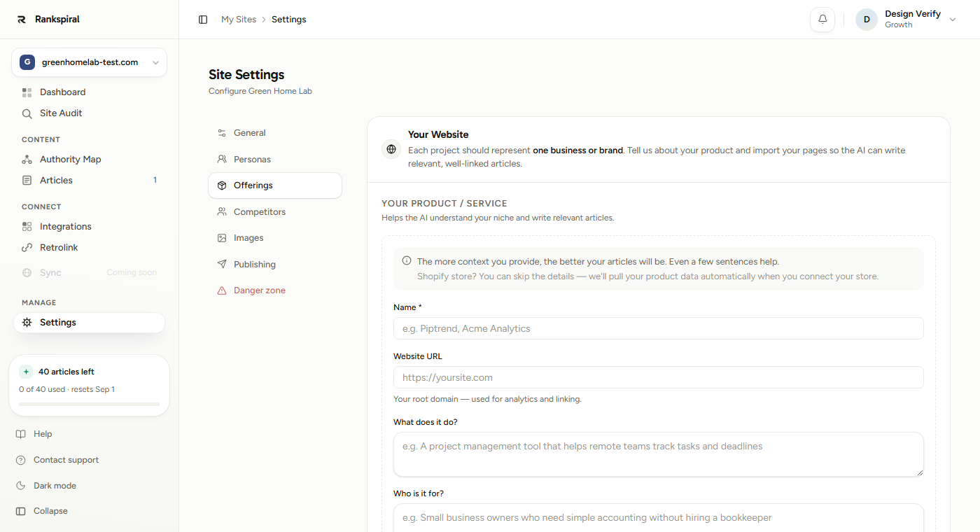
Task: Focus the Website URL field
Action: pyautogui.click(x=658, y=377)
